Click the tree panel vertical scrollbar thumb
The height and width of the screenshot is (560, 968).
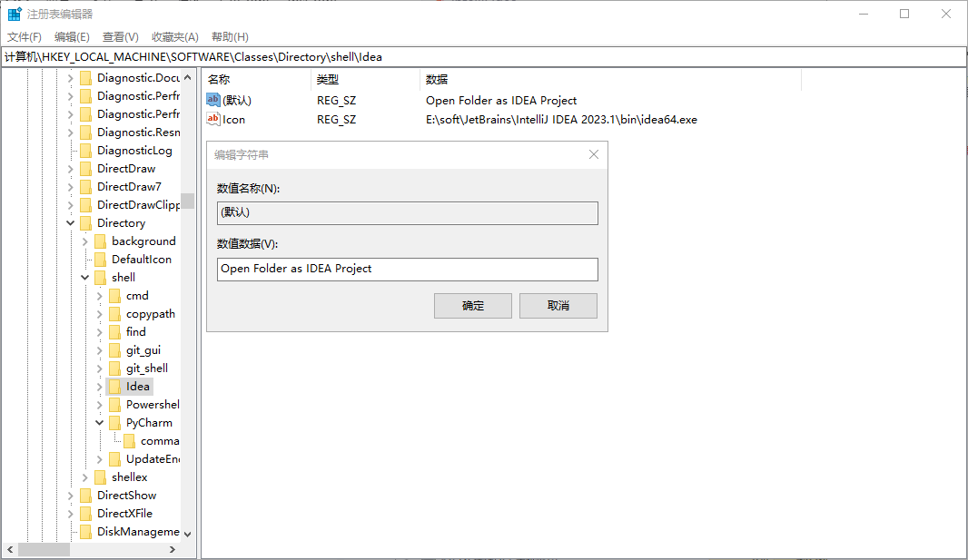[187, 201]
